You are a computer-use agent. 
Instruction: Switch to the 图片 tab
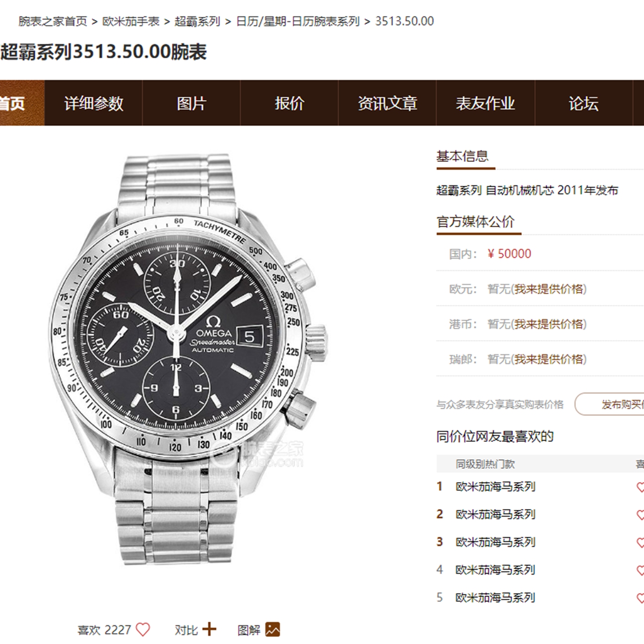191,103
